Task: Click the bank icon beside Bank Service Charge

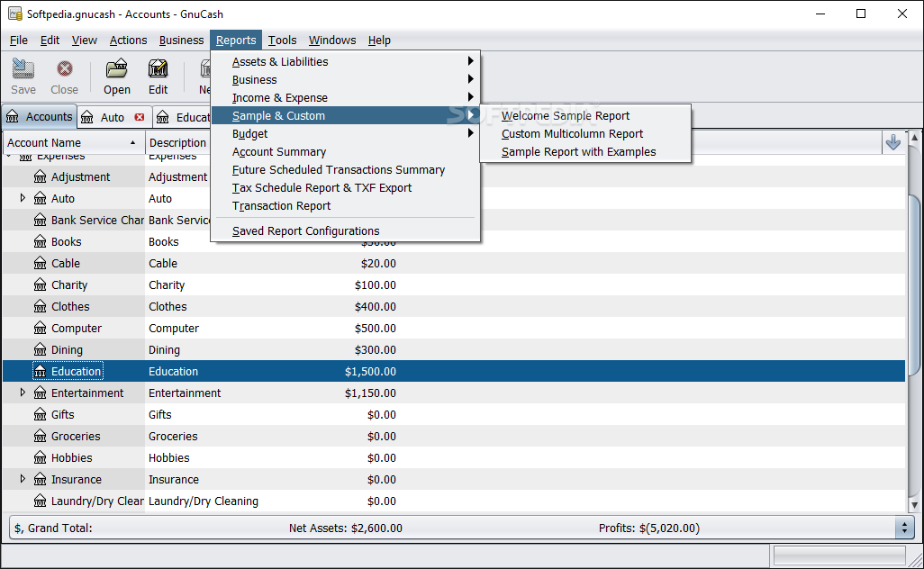Action: 40,221
